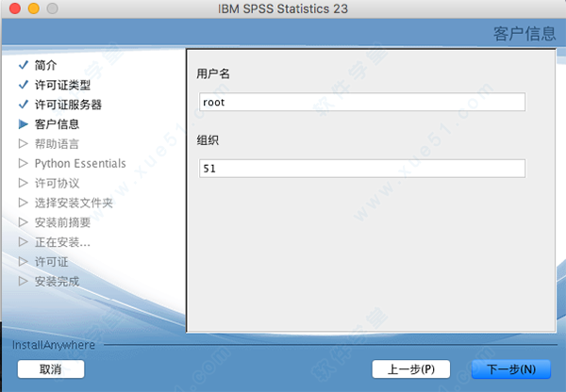
Task: Click the triangle icon beside 许可协议
Action: tap(24, 183)
